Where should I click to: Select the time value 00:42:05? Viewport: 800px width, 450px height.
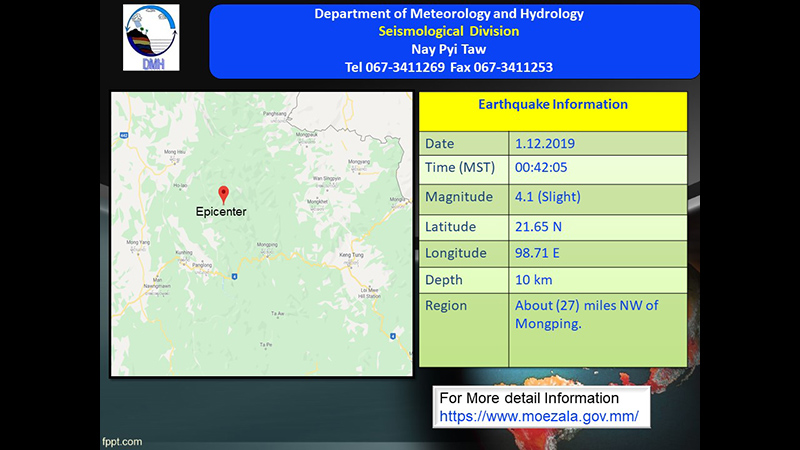click(x=541, y=167)
